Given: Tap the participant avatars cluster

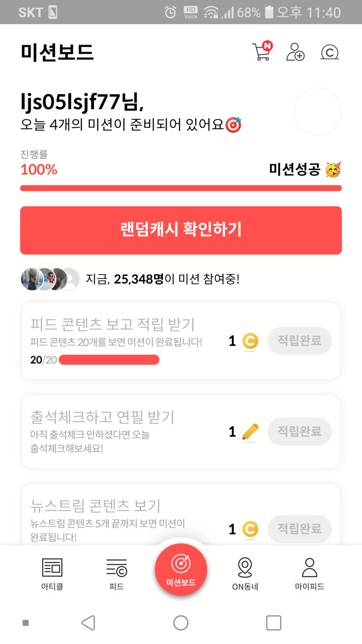Looking at the screenshot, I should tap(50, 279).
